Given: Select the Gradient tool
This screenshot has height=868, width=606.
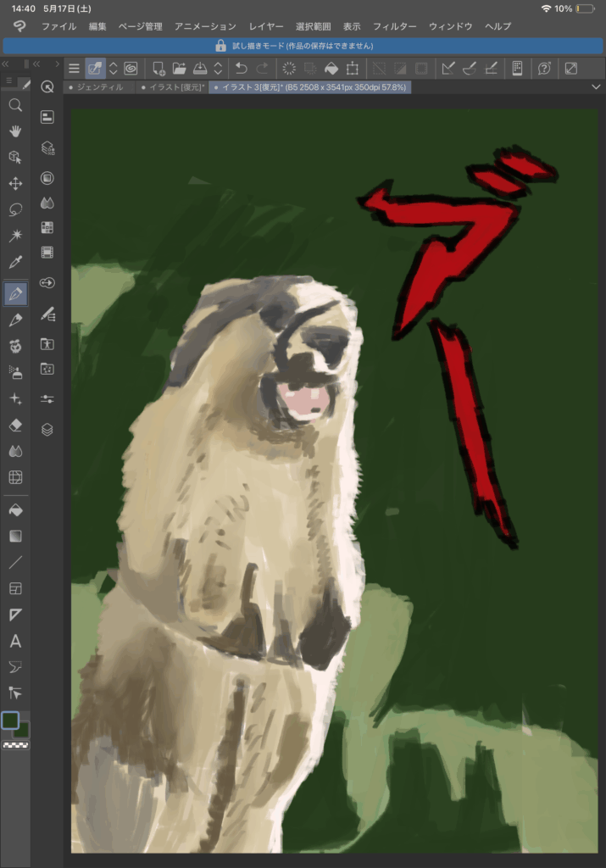Looking at the screenshot, I should tap(15, 537).
